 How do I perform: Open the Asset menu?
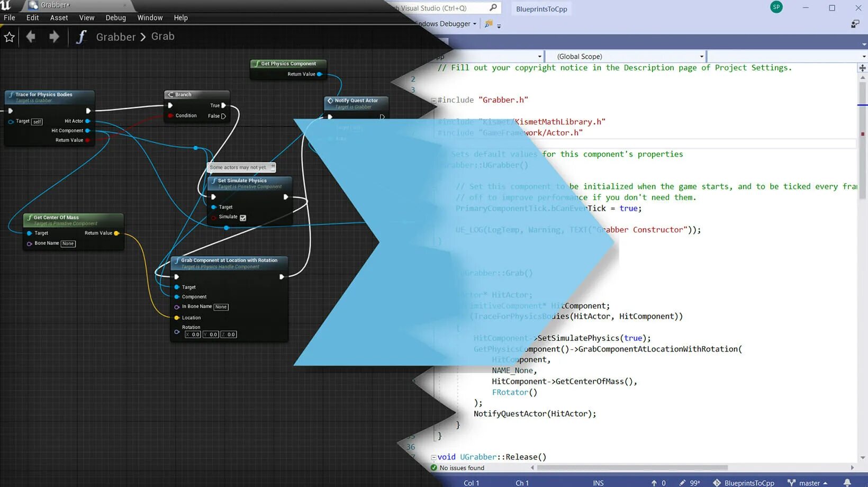click(59, 17)
